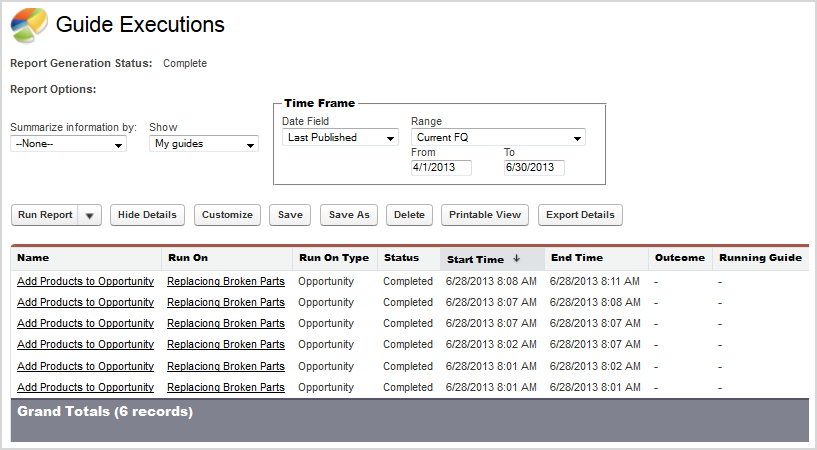Open the Summarize information by dropdown
817x450 pixels.
coord(68,144)
